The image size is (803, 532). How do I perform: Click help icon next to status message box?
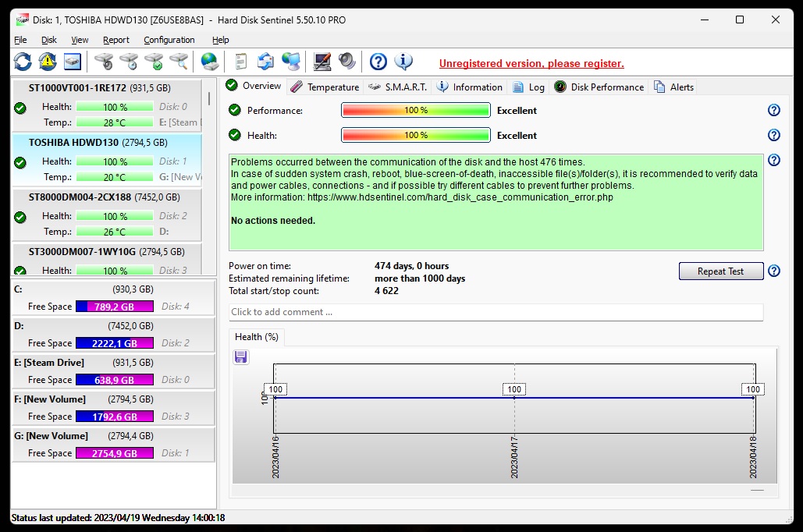tap(774, 160)
